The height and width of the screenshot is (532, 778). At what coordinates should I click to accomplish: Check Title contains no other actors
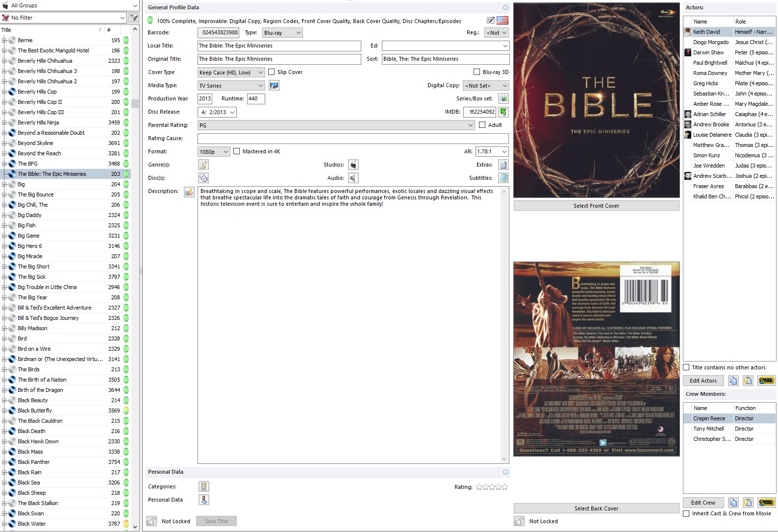point(686,367)
